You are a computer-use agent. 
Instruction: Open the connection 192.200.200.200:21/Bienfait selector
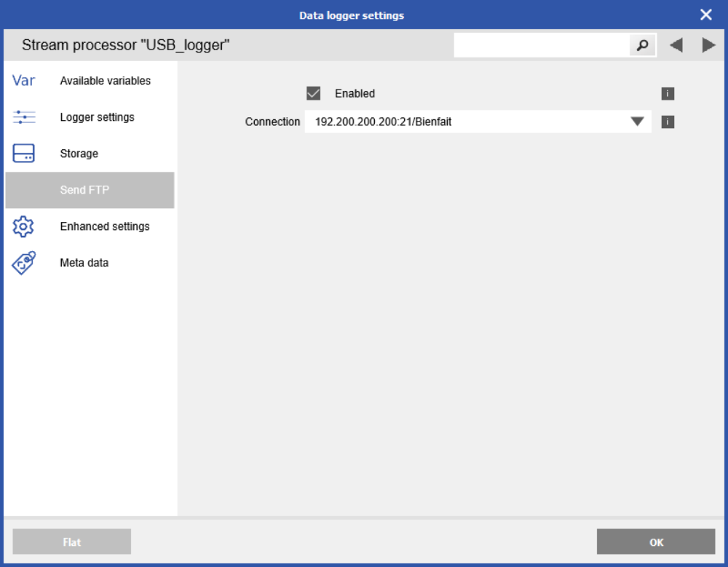(473, 122)
